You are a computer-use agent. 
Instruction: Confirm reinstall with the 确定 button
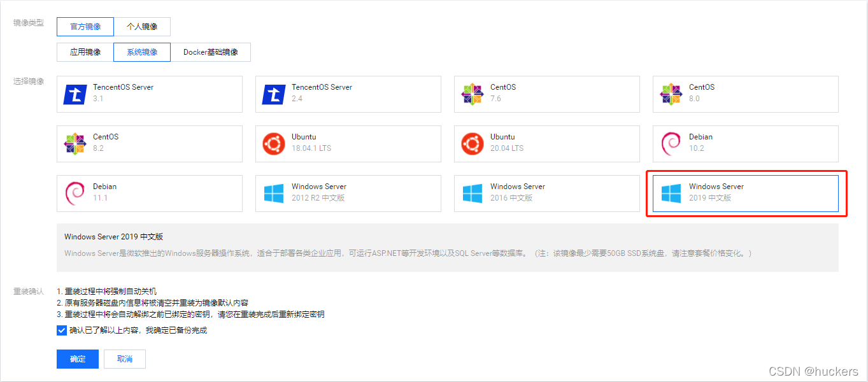(x=78, y=359)
